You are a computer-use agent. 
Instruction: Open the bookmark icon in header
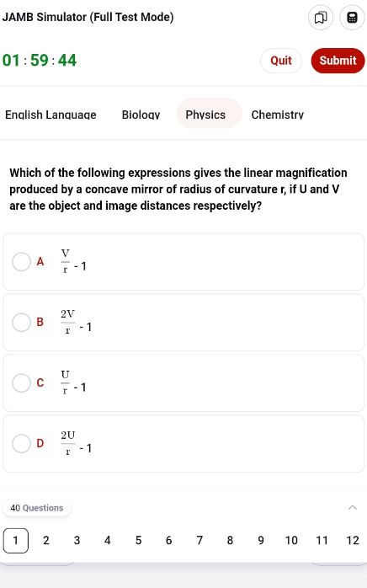[321, 17]
